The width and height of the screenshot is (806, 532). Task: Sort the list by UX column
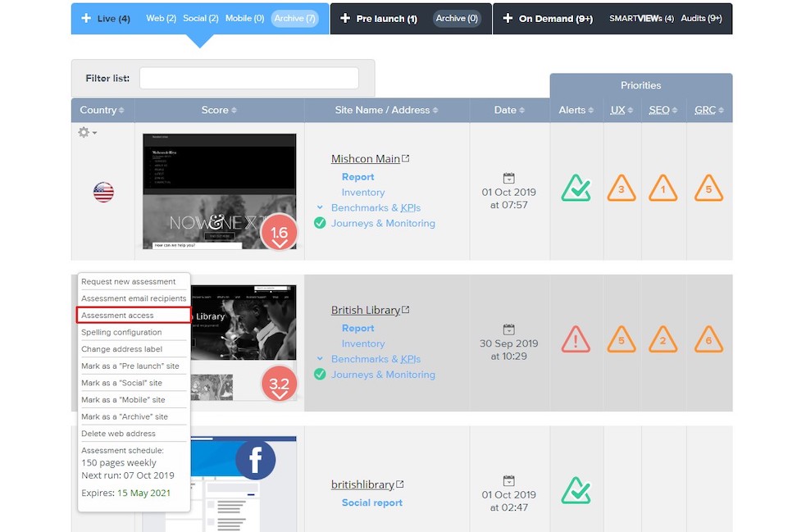point(622,110)
